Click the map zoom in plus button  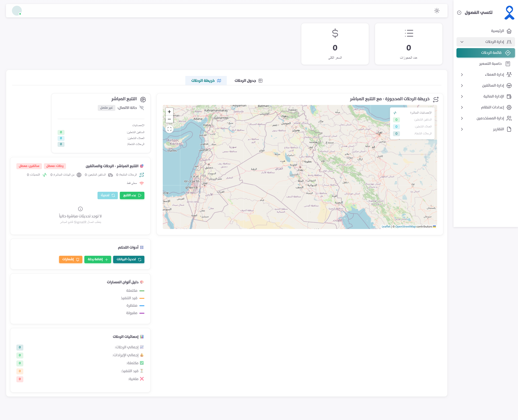169,112
